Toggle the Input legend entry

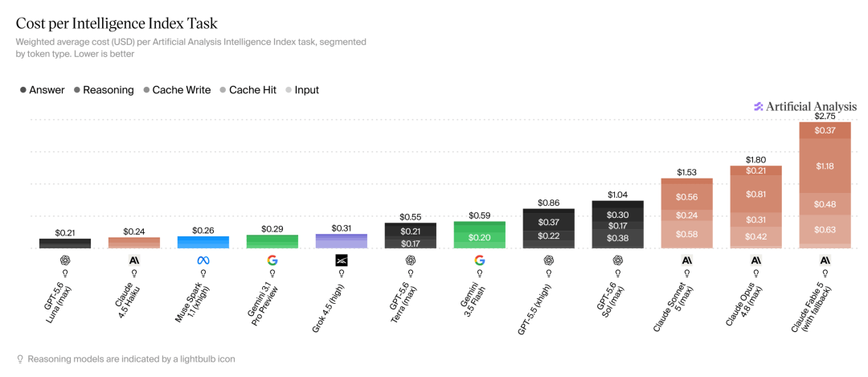(x=301, y=90)
